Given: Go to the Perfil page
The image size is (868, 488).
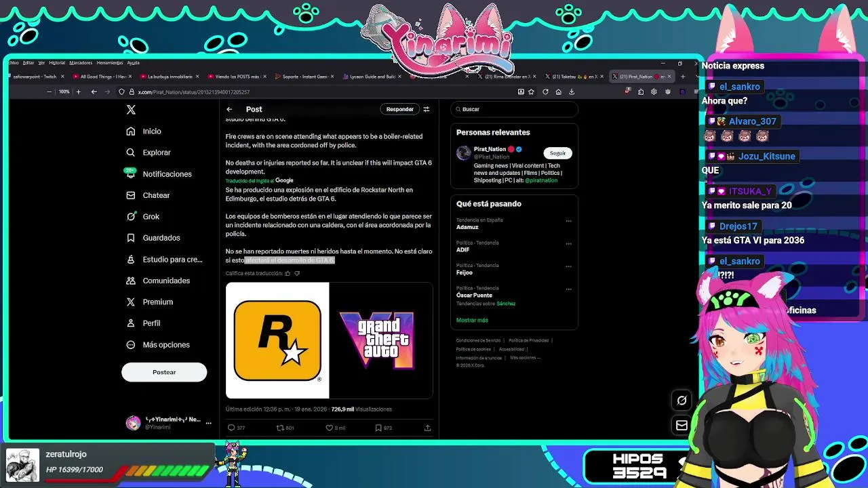Looking at the screenshot, I should (x=144, y=323).
